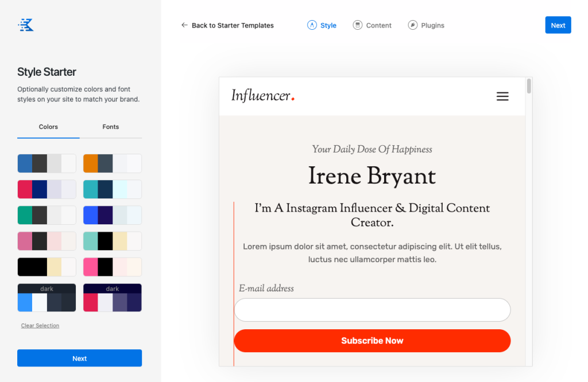Select the blue and dark gray color palette
588x382 pixels.
[x=47, y=163]
